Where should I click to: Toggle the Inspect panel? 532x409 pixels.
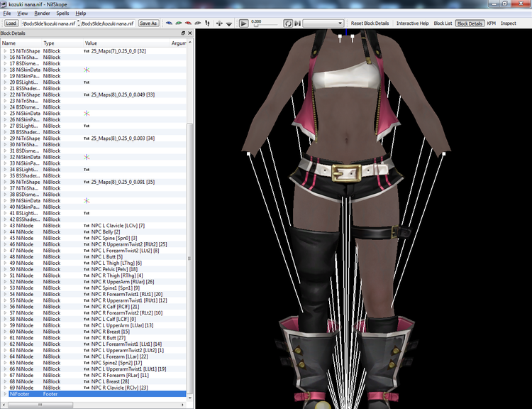pyautogui.click(x=509, y=23)
